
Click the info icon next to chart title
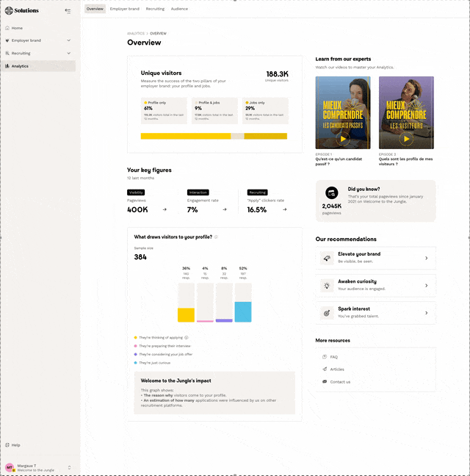216,237
